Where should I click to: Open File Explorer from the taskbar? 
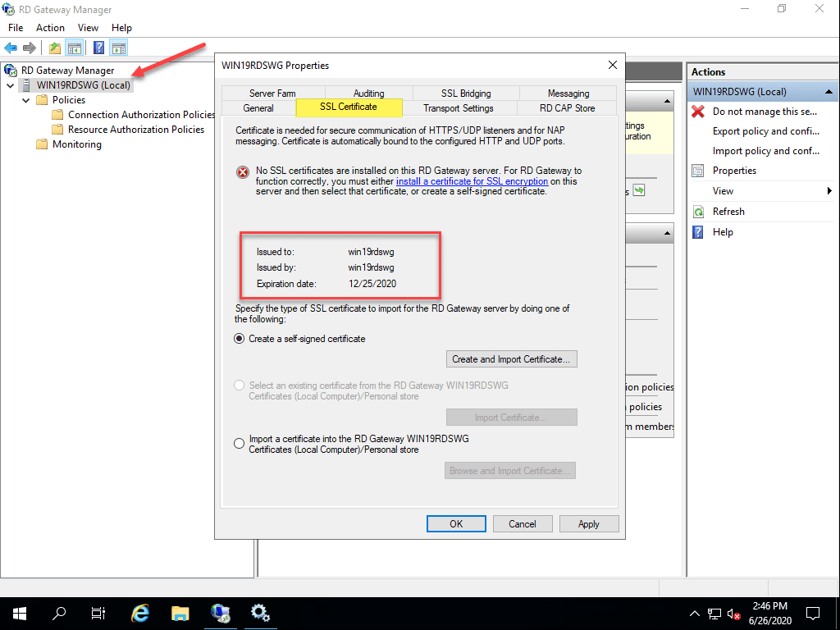coord(180,614)
